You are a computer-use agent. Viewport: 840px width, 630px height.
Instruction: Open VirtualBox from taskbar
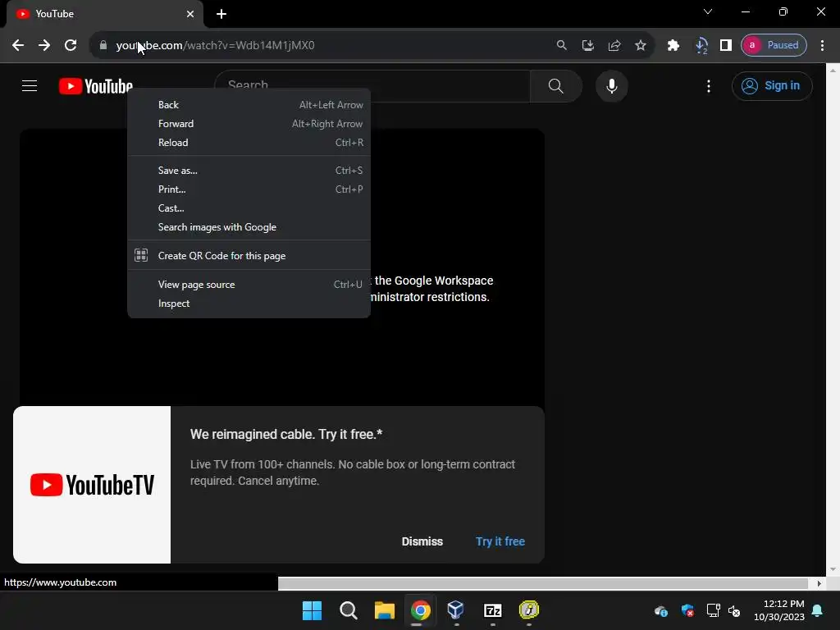456,610
